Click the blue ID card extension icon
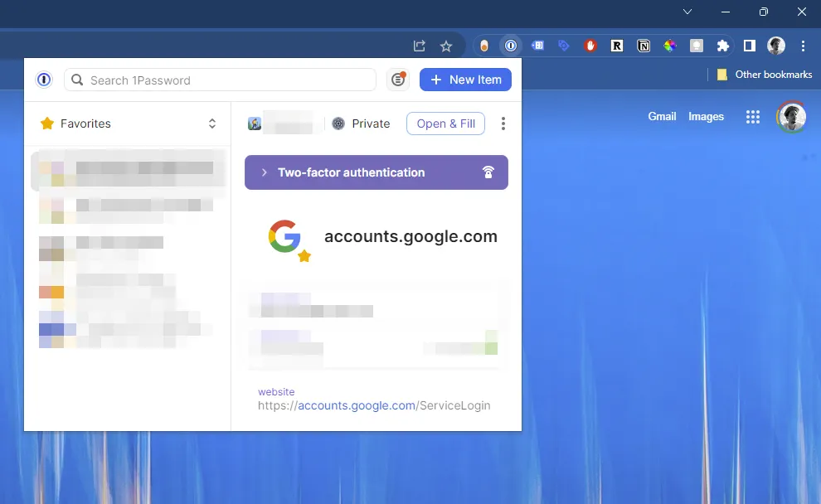The width and height of the screenshot is (821, 504). pos(537,46)
